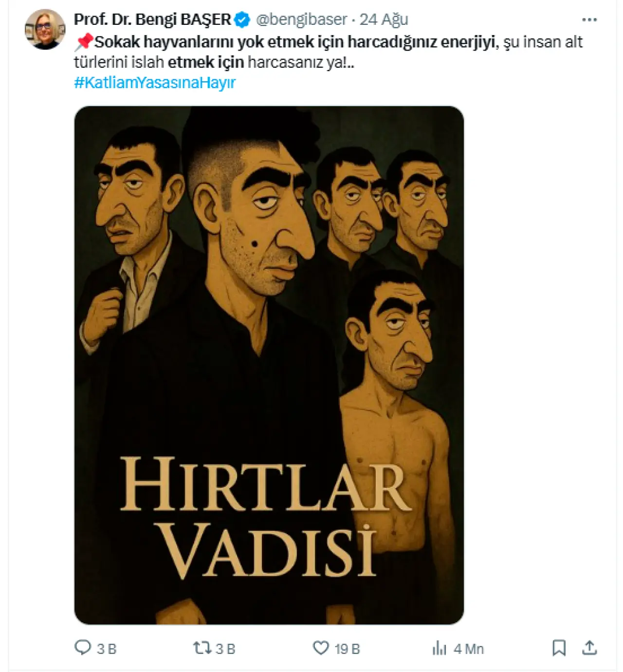Open the three-dot more options menu

(589, 20)
